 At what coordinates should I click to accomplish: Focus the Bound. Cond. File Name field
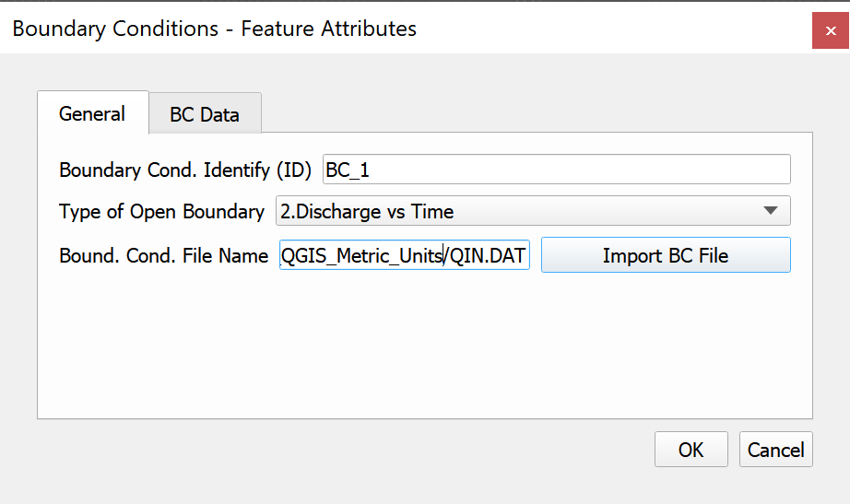pos(404,256)
